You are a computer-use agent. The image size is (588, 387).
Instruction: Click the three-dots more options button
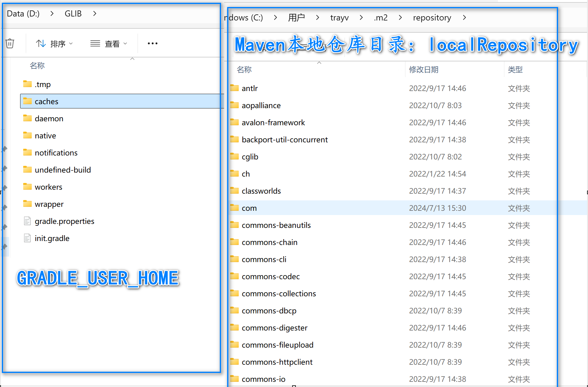[152, 44]
